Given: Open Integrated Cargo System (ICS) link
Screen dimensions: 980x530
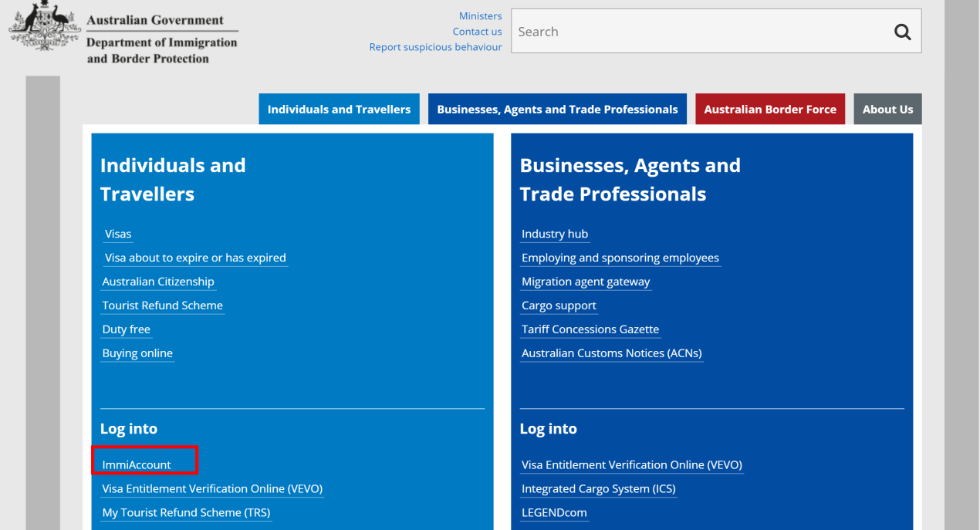Looking at the screenshot, I should click(x=599, y=489).
